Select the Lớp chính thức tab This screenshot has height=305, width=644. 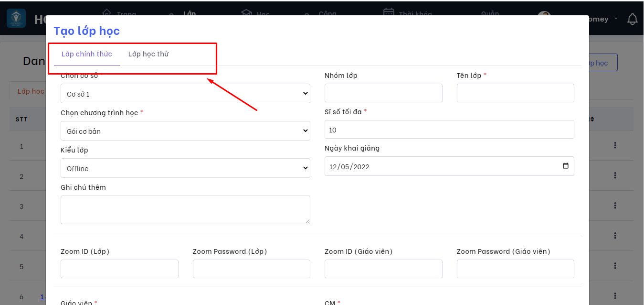(87, 54)
